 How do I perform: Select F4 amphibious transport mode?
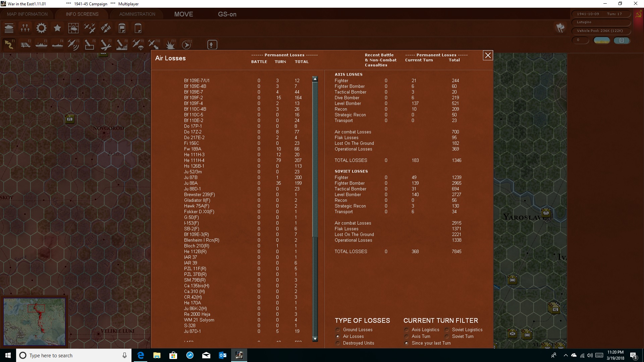click(57, 45)
